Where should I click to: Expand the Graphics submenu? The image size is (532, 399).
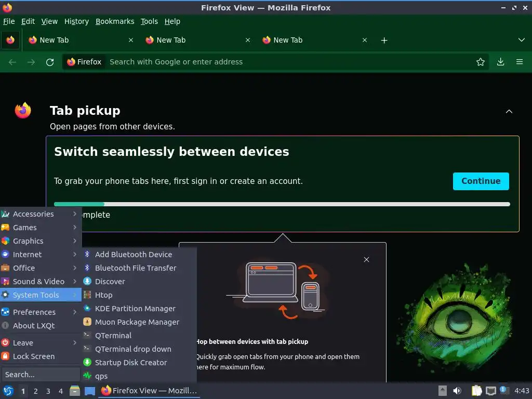(41, 241)
